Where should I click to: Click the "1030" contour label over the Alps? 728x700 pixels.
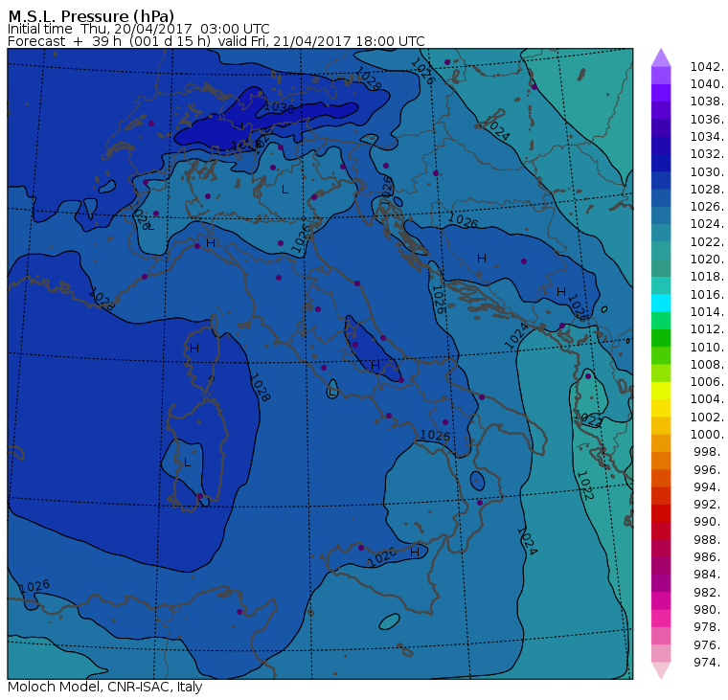coord(279,107)
